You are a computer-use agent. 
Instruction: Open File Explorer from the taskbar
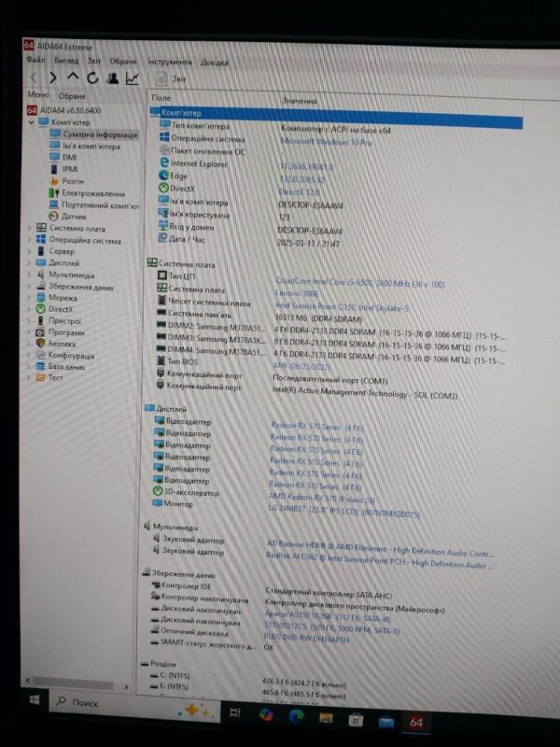click(x=326, y=718)
